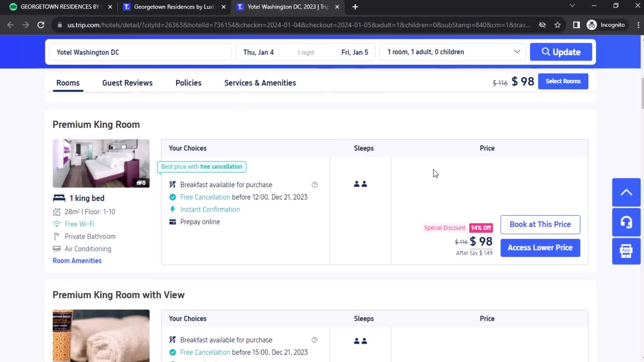Click the back to top arrow button
Viewport: 644px width, 362px height.
pyautogui.click(x=626, y=192)
